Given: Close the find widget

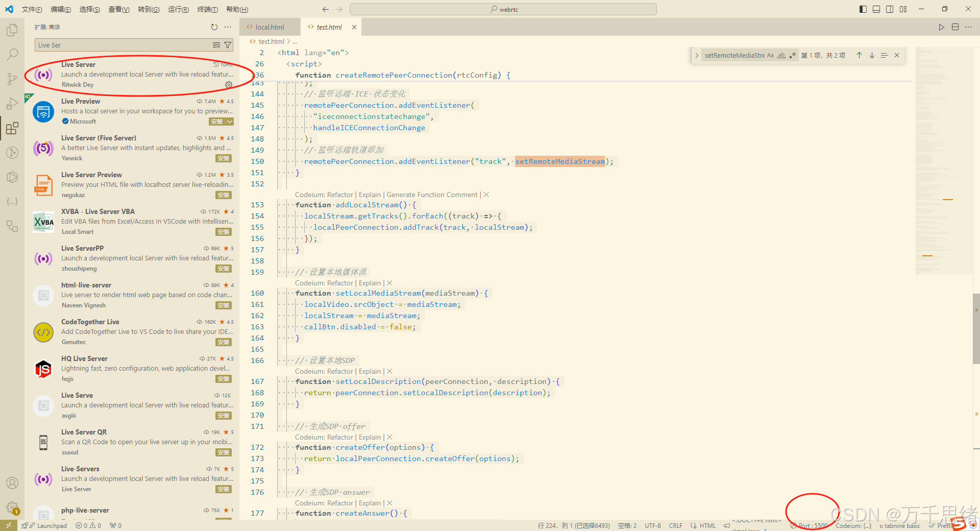Looking at the screenshot, I should 897,55.
